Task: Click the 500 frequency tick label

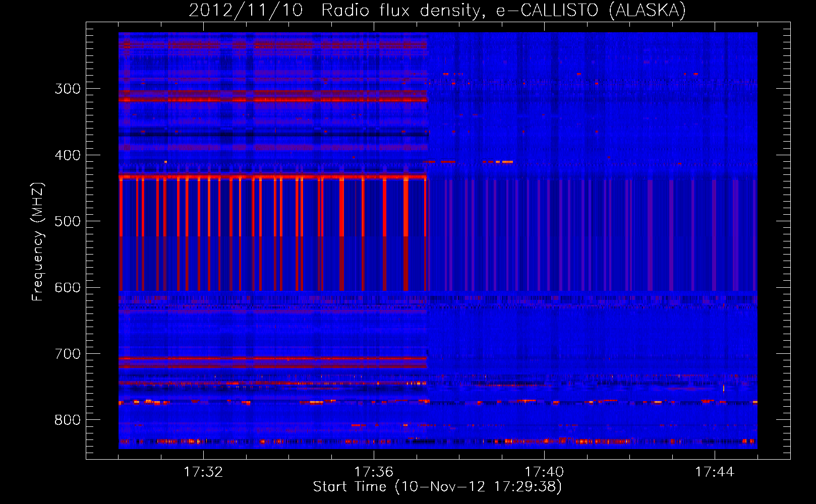Action: click(68, 221)
